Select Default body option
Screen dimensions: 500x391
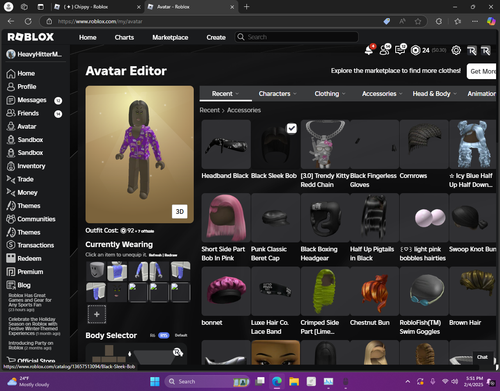tap(181, 335)
